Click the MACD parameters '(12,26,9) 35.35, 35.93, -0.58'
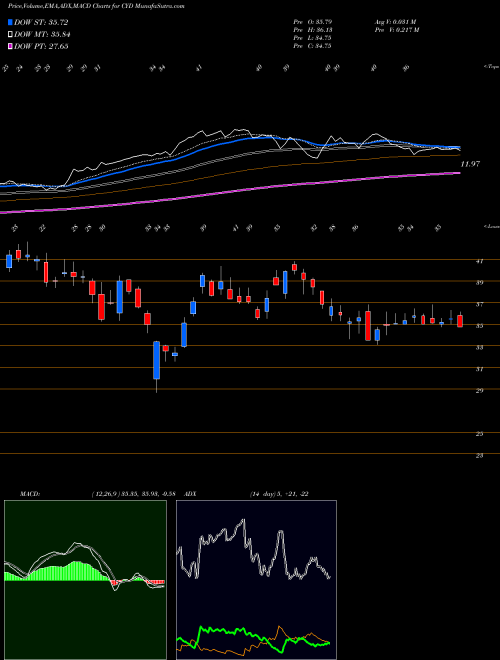Viewport: 500px width, 660px height. (136, 493)
